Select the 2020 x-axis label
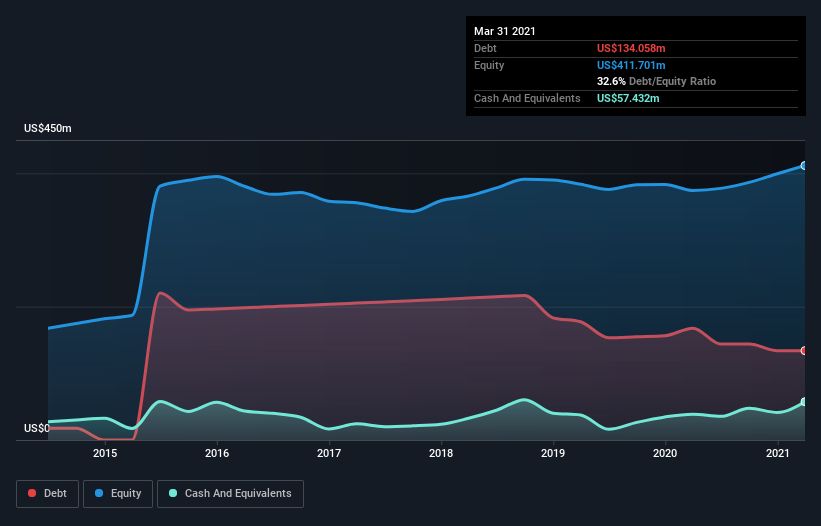 click(665, 453)
